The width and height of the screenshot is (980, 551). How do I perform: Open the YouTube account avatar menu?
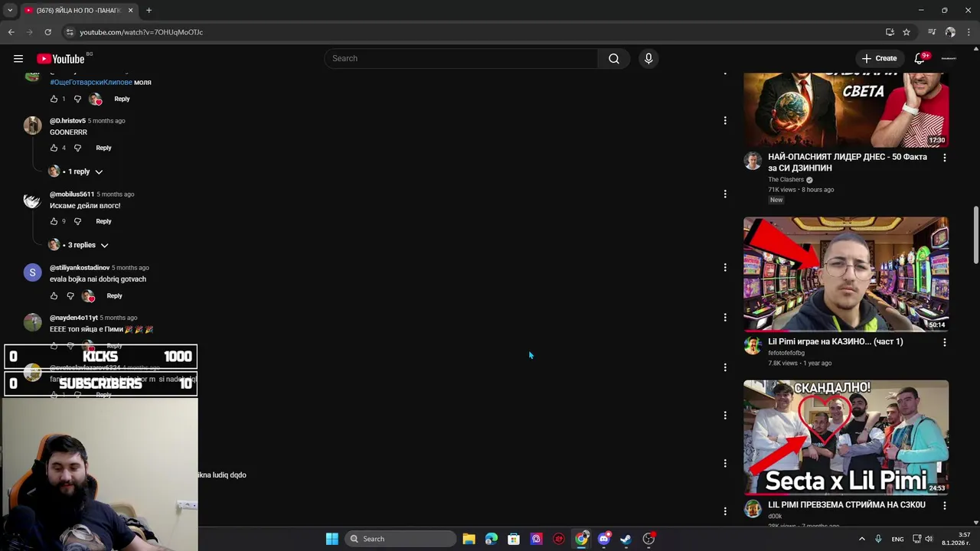[x=949, y=59]
